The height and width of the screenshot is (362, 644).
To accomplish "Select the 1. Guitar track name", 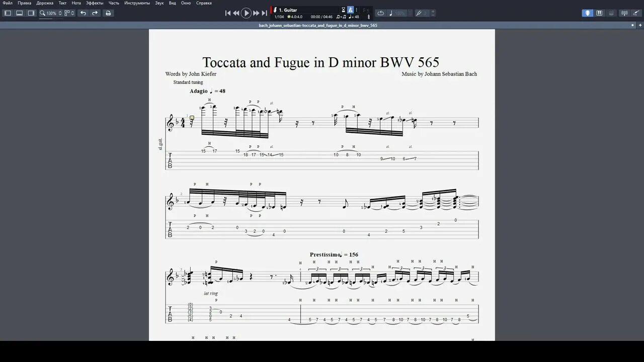I will (x=288, y=10).
